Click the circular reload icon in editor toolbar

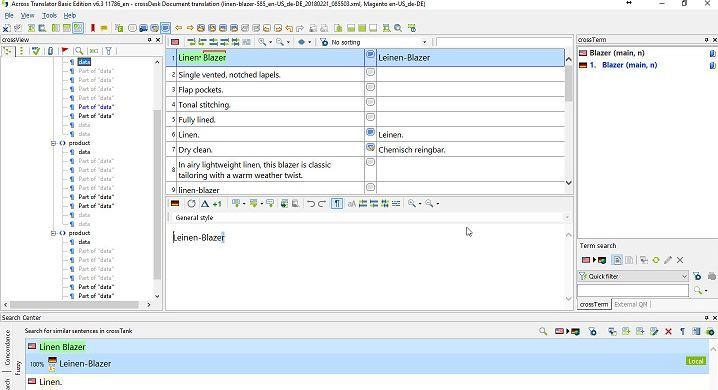191,203
